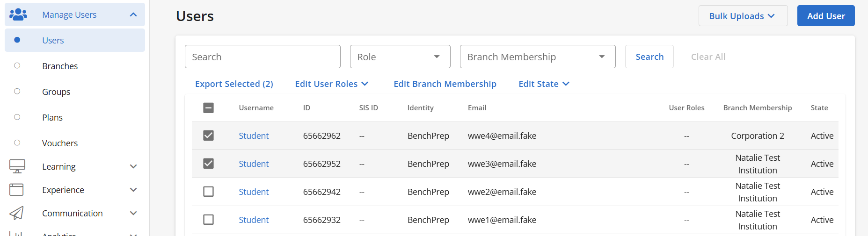Click the Learning monitor icon

coord(17,166)
